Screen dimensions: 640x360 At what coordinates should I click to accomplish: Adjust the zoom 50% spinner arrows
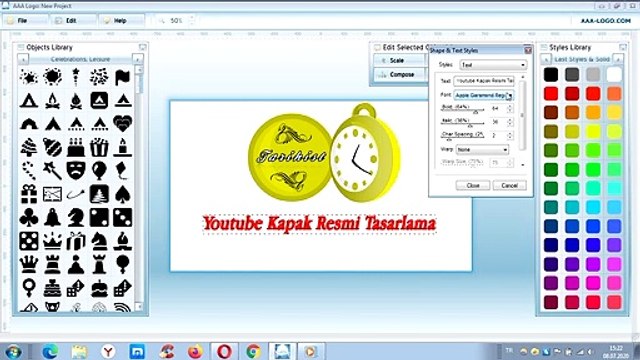[x=192, y=20]
